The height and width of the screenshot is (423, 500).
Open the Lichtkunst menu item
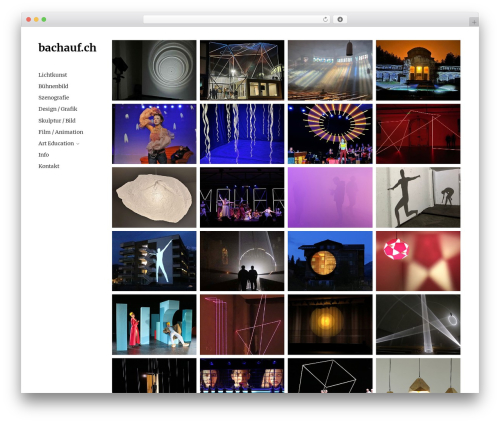(x=53, y=75)
